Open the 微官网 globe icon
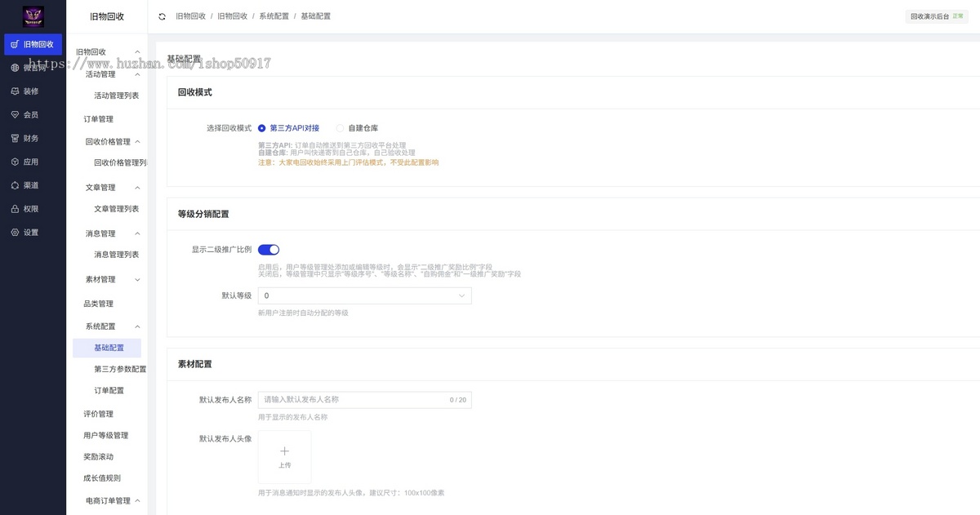The width and height of the screenshot is (980, 515). coord(15,68)
